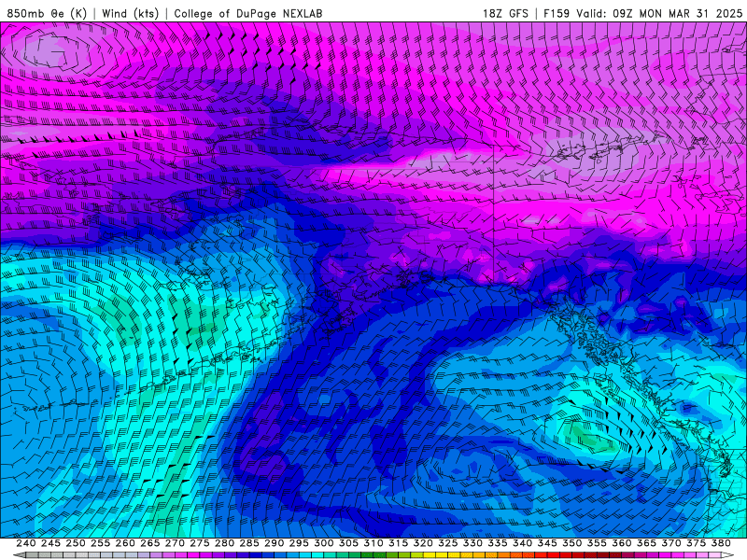Click the "850mb θe (K)" title text

pos(47,13)
